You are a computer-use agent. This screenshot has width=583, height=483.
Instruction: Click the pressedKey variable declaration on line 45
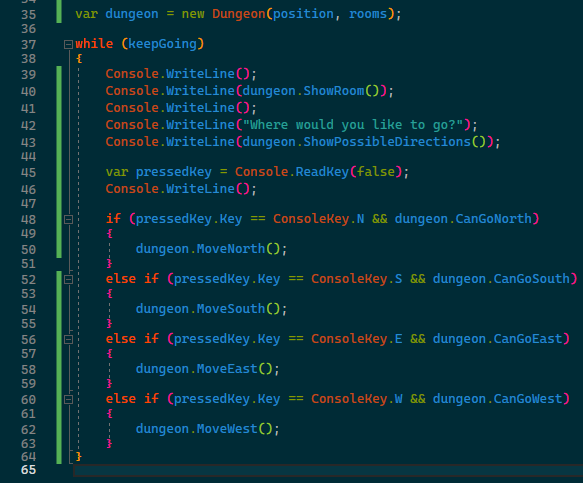[174, 172]
